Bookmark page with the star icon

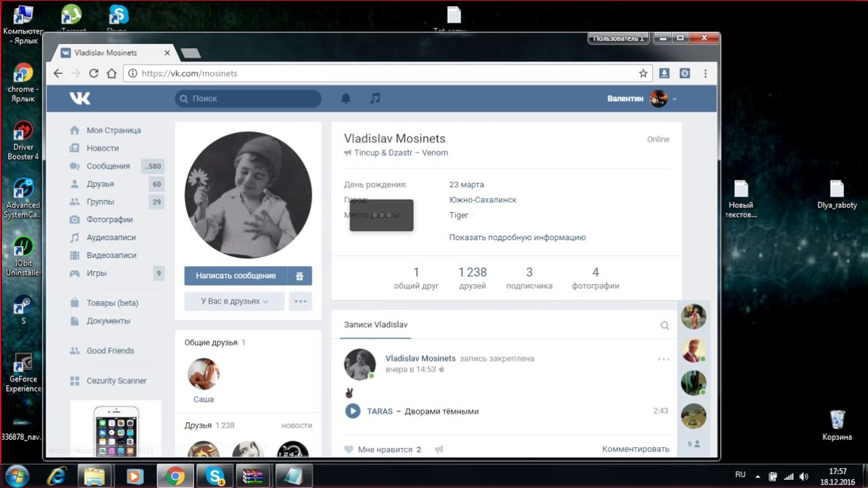[x=643, y=73]
